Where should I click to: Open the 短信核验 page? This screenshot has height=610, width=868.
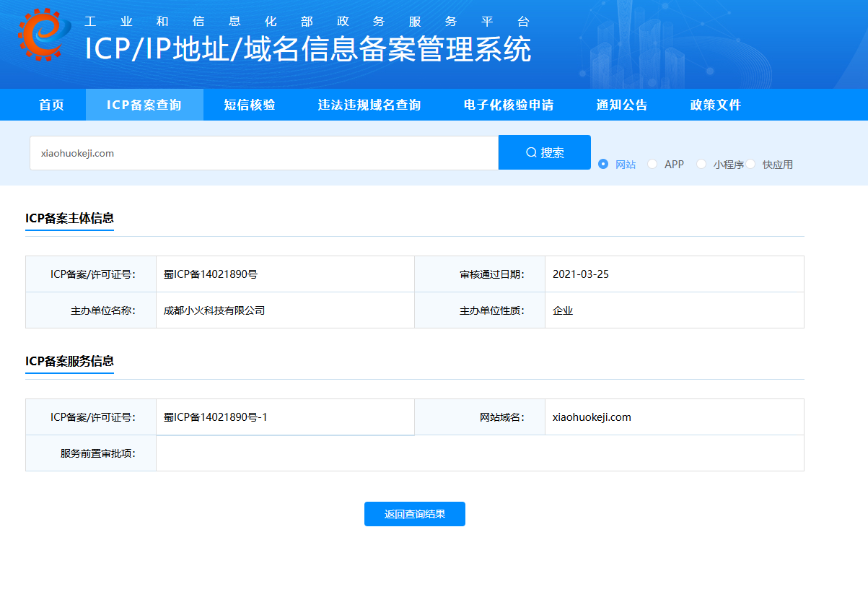(x=250, y=104)
